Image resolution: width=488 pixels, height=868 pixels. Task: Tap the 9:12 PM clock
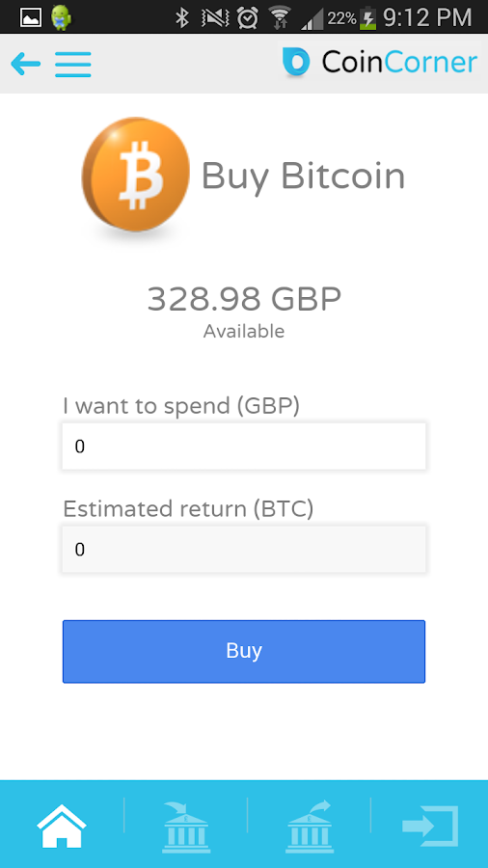coord(427,18)
